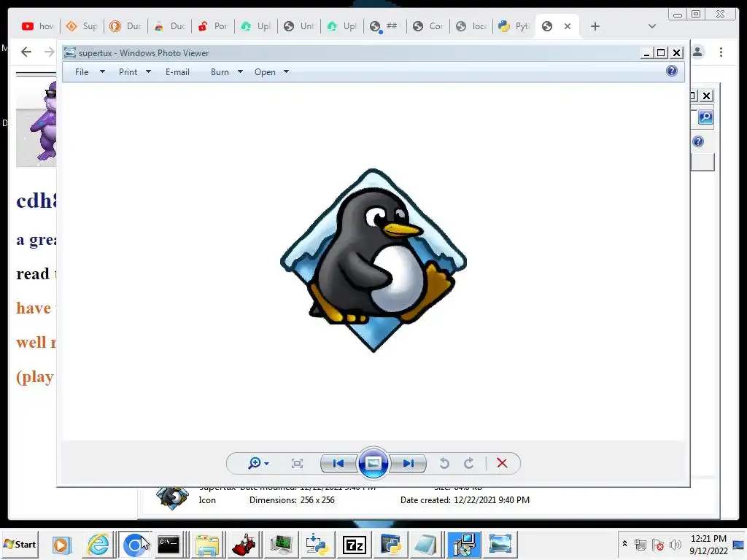Rotate the image counterclockwise

tap(444, 463)
